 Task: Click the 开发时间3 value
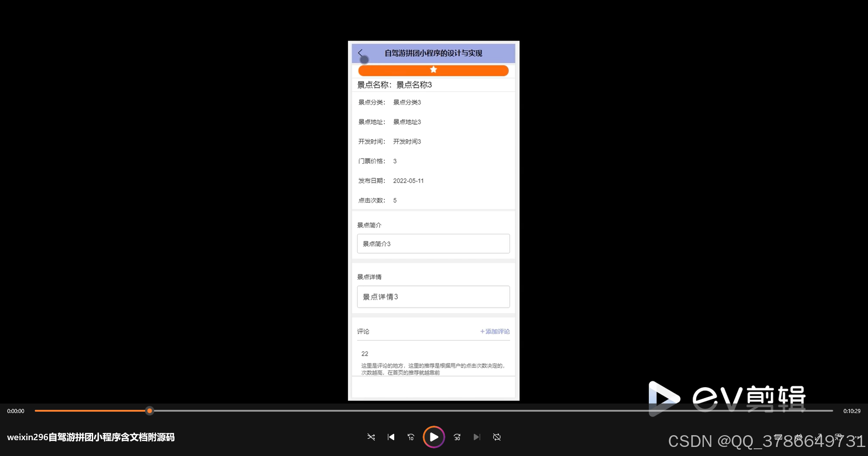[407, 142]
